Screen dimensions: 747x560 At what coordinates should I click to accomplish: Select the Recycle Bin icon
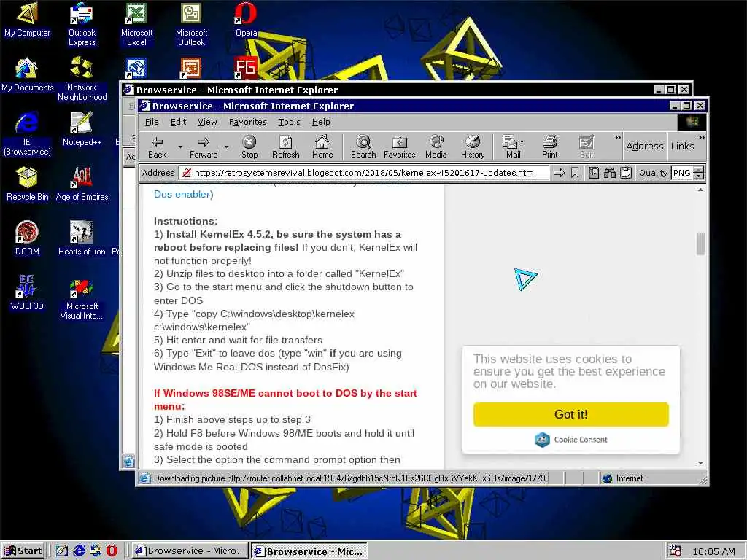27,184
